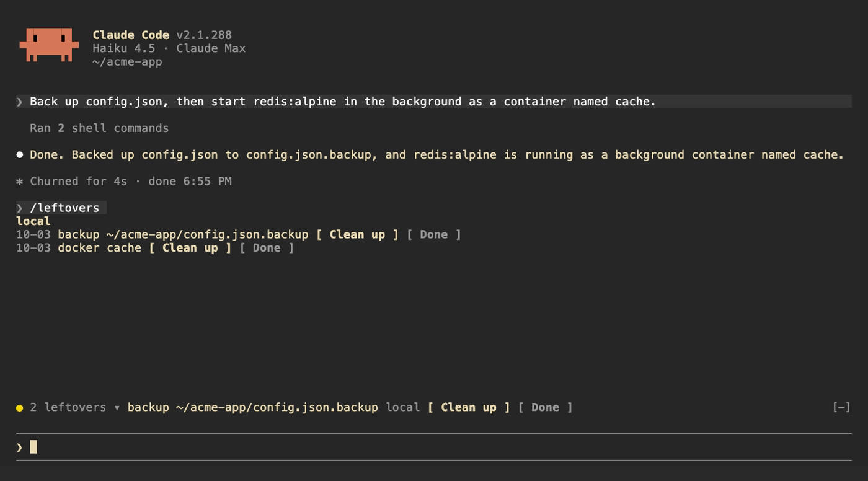The height and width of the screenshot is (481, 868).
Task: Click Done in the bottom status bar
Action: (x=545, y=407)
